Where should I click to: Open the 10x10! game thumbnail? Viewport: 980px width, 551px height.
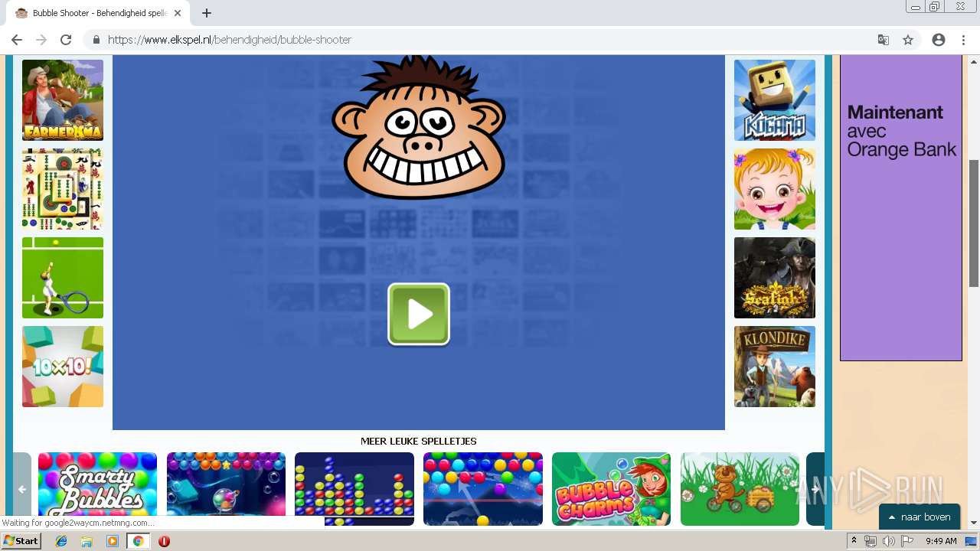tap(63, 367)
